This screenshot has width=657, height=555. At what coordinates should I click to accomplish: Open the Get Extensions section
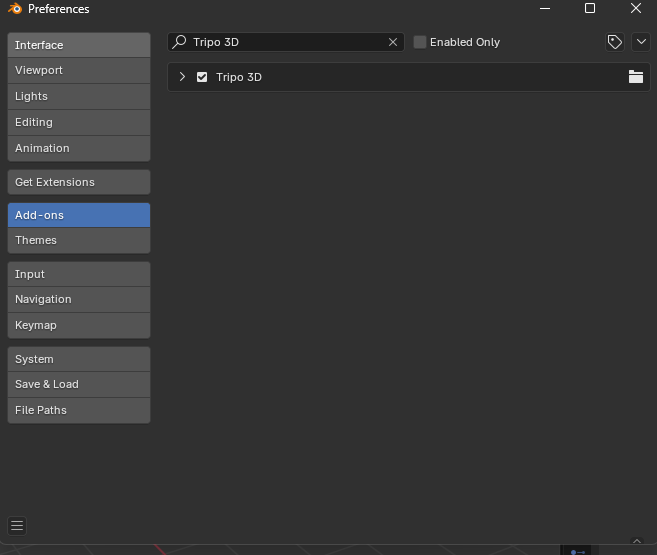click(79, 182)
